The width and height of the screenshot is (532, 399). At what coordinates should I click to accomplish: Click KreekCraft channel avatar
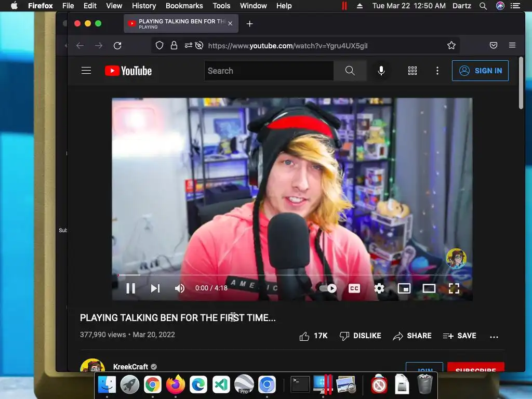[92, 365]
